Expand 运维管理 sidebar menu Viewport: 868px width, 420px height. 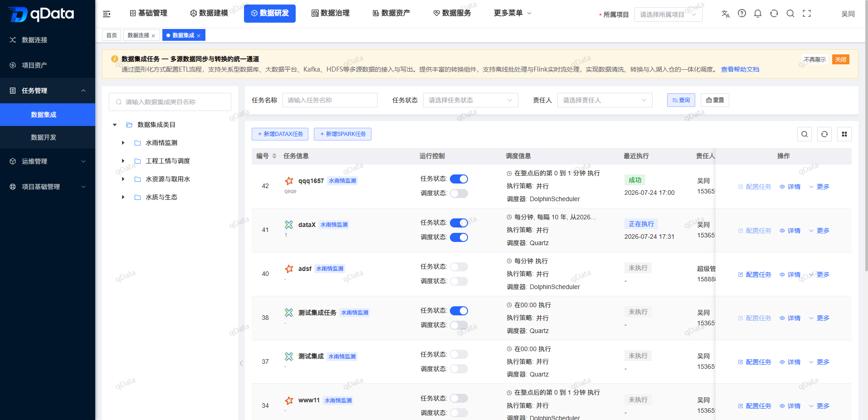(x=48, y=161)
